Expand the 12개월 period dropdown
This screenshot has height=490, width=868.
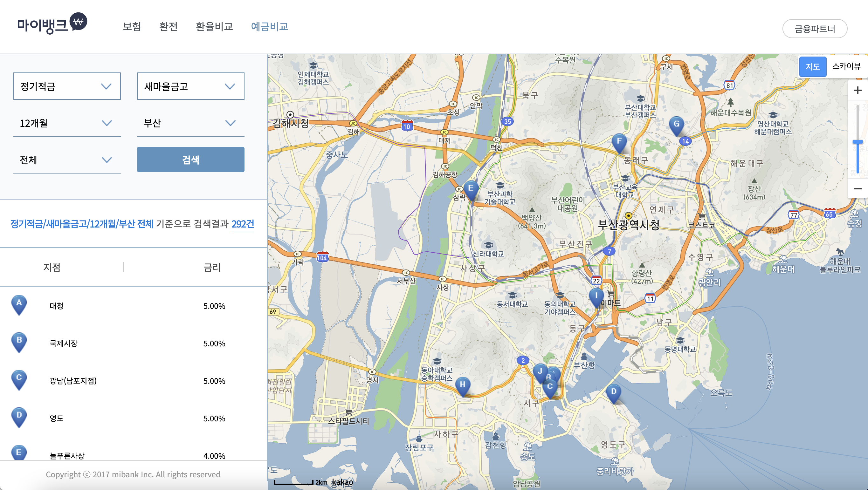click(x=67, y=123)
